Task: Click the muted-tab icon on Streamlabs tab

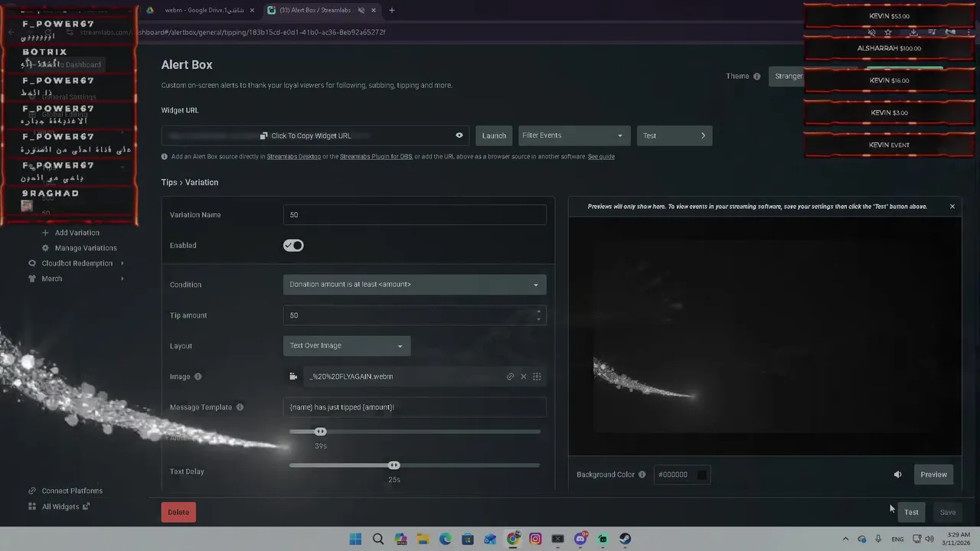Action: click(361, 10)
